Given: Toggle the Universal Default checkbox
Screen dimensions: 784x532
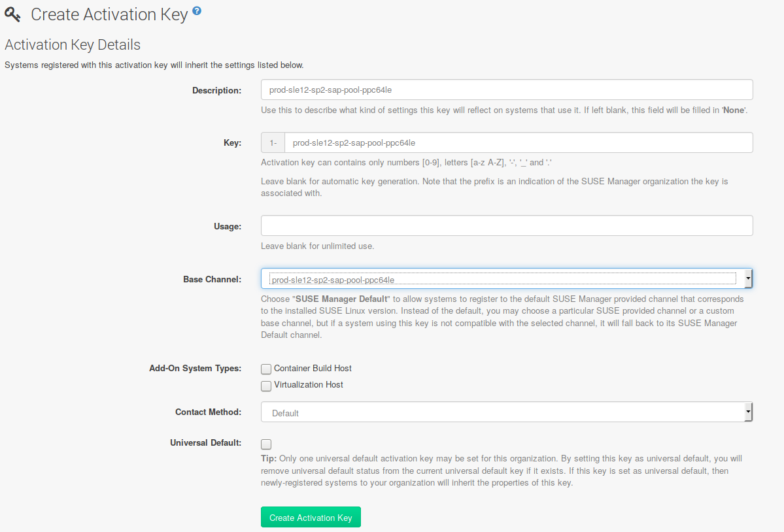Looking at the screenshot, I should click(x=266, y=444).
